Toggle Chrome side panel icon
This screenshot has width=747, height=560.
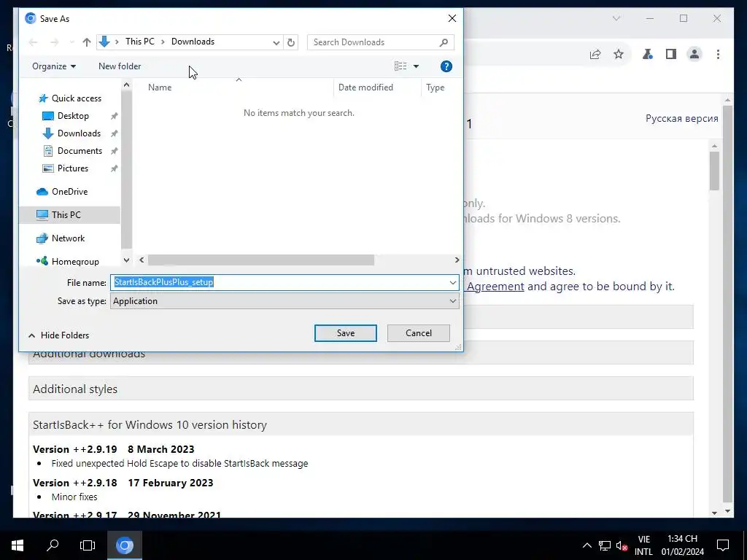[671, 54]
